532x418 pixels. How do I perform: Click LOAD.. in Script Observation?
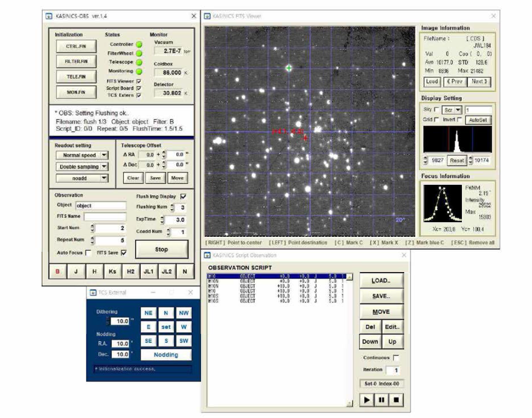381,281
